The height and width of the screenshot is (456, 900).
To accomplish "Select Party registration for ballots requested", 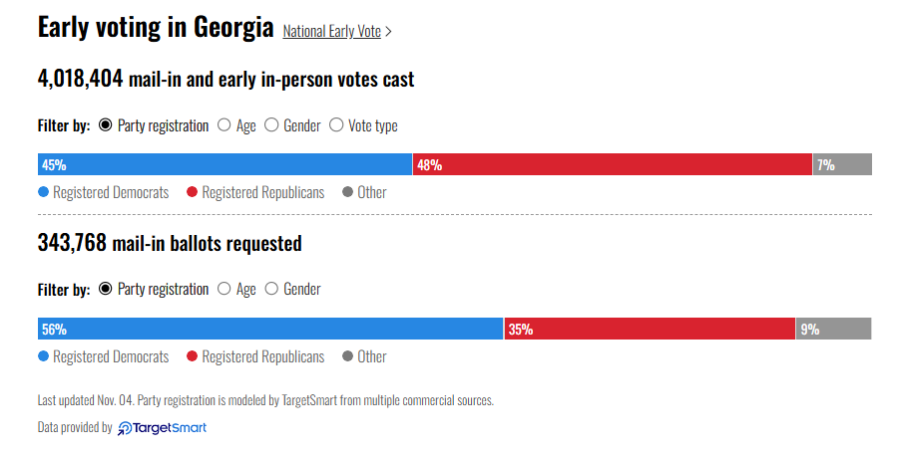I will tap(154, 289).
